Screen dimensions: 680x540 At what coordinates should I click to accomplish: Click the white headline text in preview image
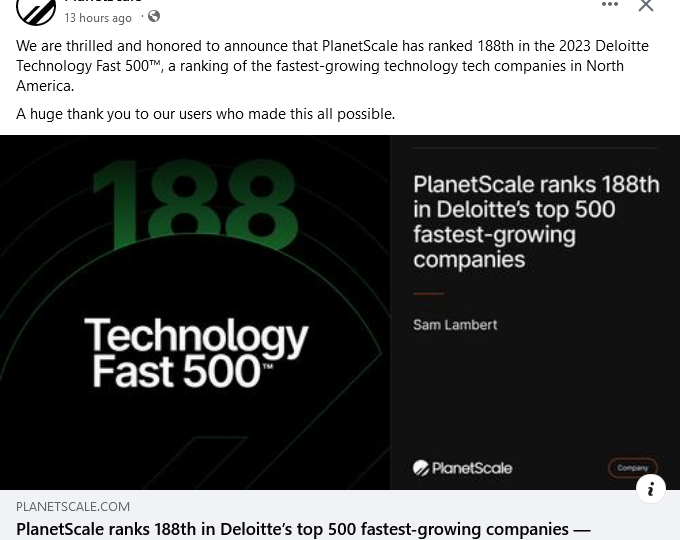[536, 222]
